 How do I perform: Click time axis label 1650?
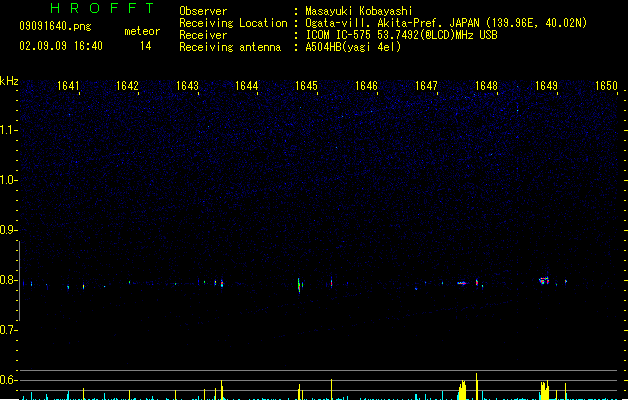coord(606,86)
